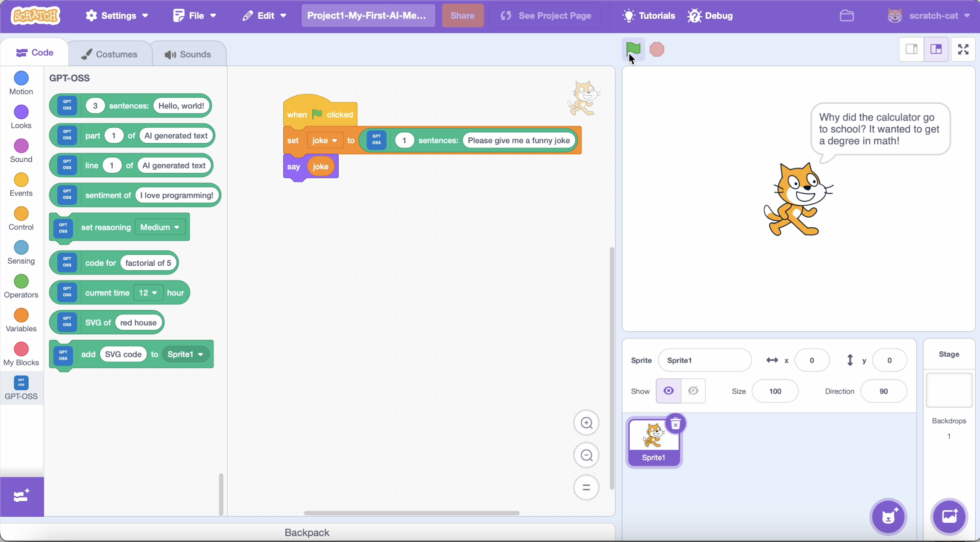Switch to the Costumes tab

pos(109,54)
